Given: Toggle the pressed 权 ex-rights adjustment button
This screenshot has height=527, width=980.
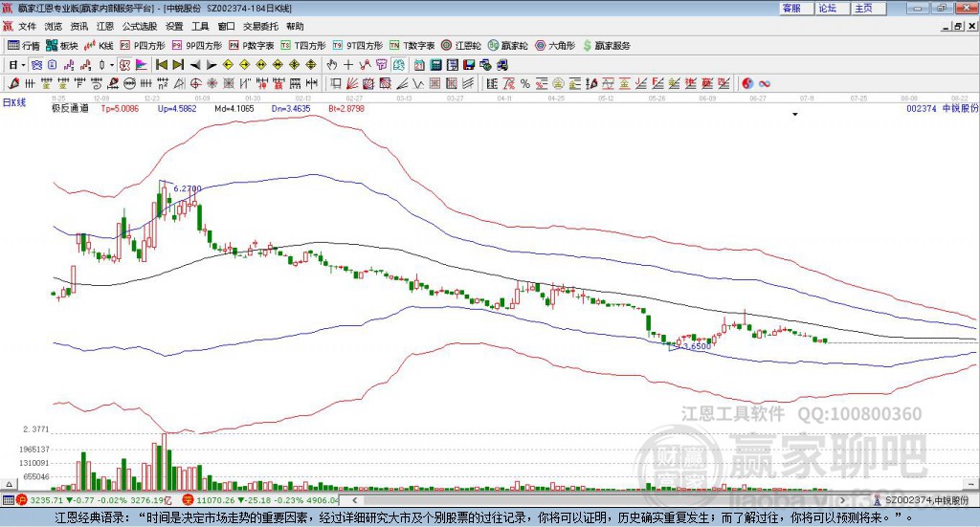Looking at the screenshot, I should 125,65.
